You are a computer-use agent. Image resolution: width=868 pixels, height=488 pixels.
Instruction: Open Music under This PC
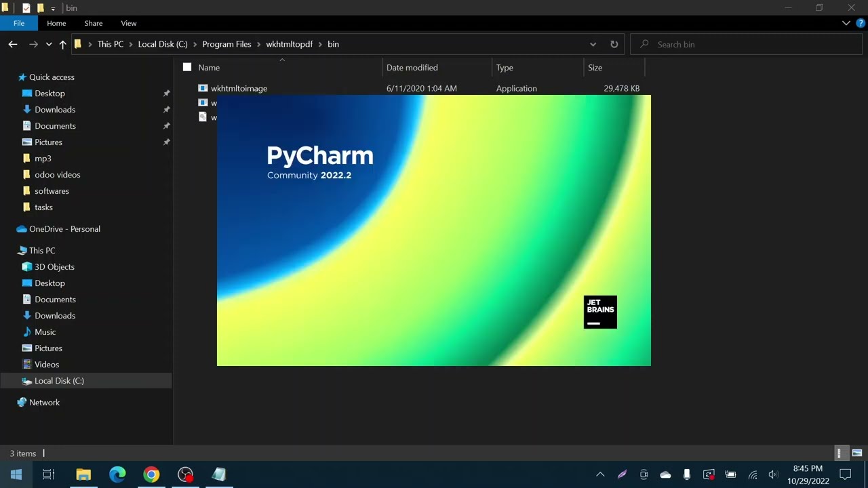[x=45, y=332]
